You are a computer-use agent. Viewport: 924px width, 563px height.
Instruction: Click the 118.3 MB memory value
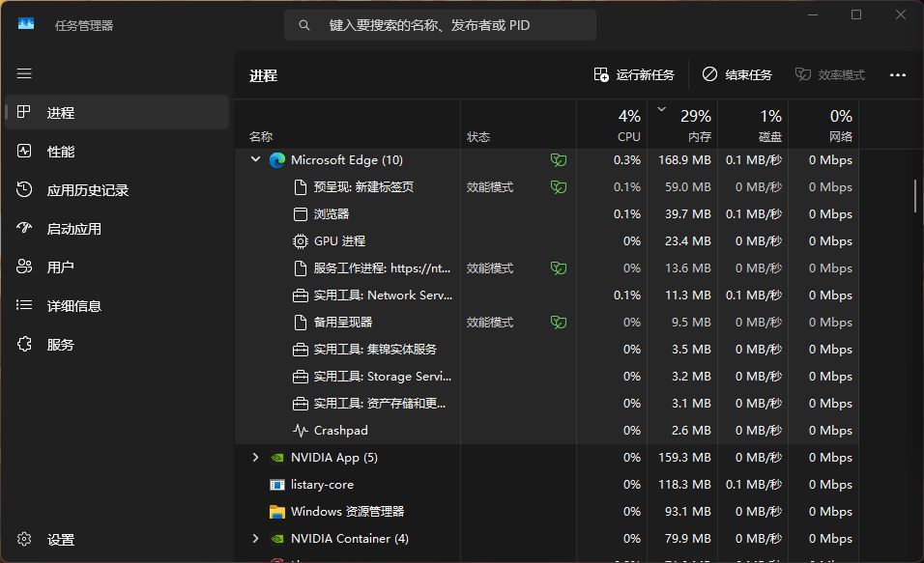(x=684, y=485)
